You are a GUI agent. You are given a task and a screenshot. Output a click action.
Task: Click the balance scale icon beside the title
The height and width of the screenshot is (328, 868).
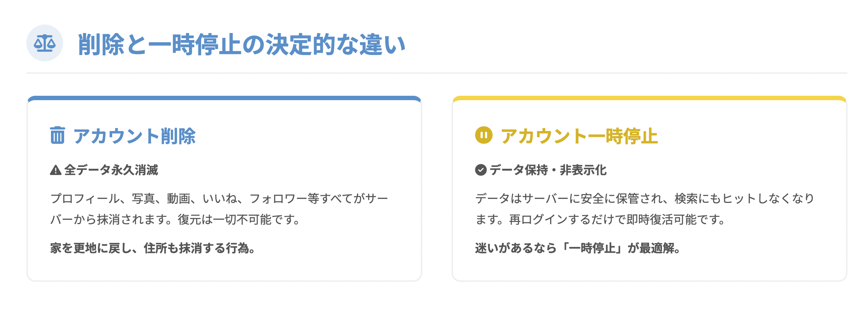45,43
